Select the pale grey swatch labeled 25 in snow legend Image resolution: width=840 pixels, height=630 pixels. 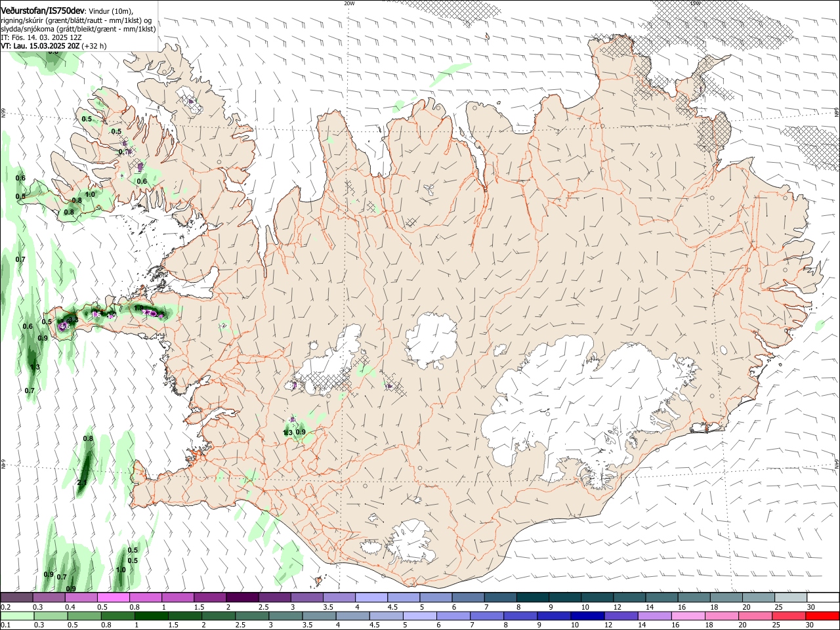pyautogui.click(x=790, y=598)
